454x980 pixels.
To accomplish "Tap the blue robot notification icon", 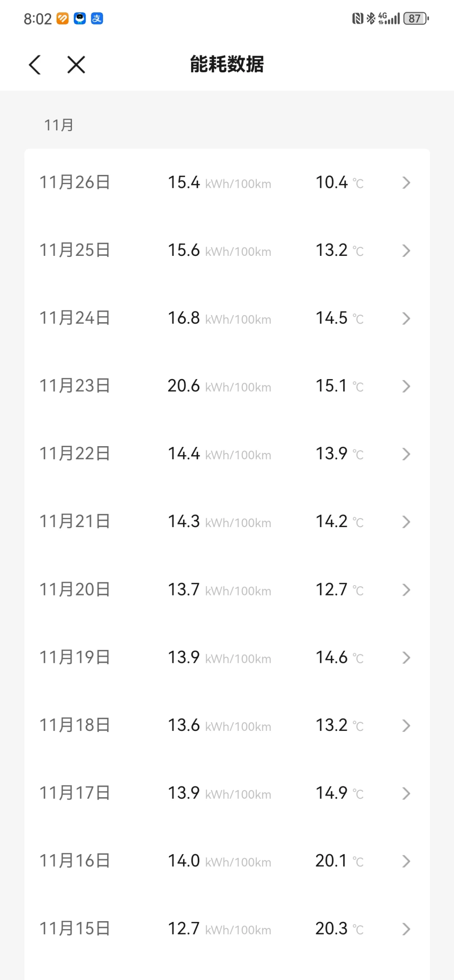I will tap(80, 18).
